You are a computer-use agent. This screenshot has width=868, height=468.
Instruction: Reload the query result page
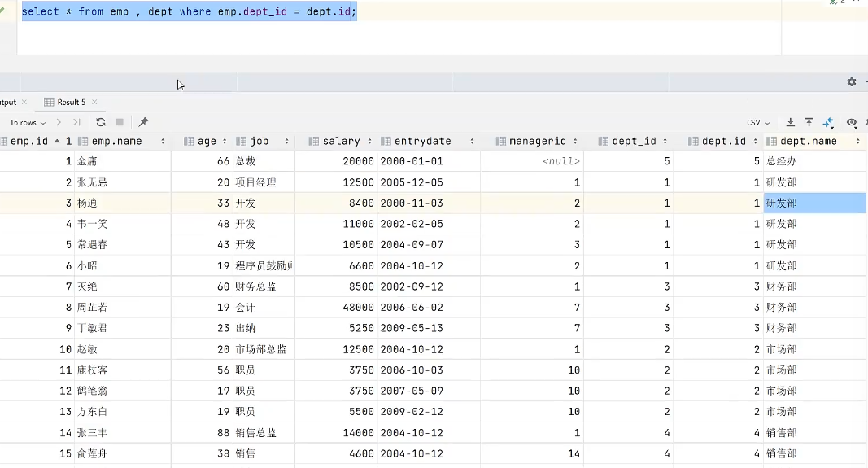coord(100,122)
